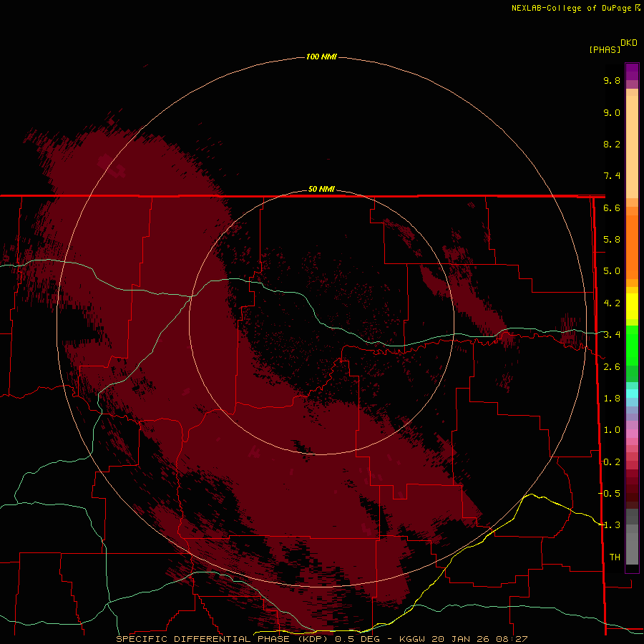The height and width of the screenshot is (644, 644).
Task: Click the 9.0 value on the color scale
Action: coord(612,112)
